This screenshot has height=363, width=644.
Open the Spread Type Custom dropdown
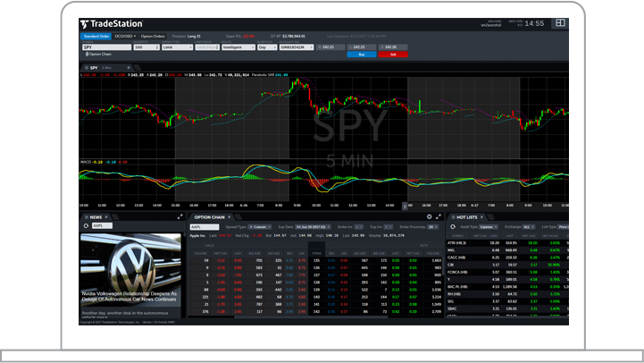click(260, 227)
